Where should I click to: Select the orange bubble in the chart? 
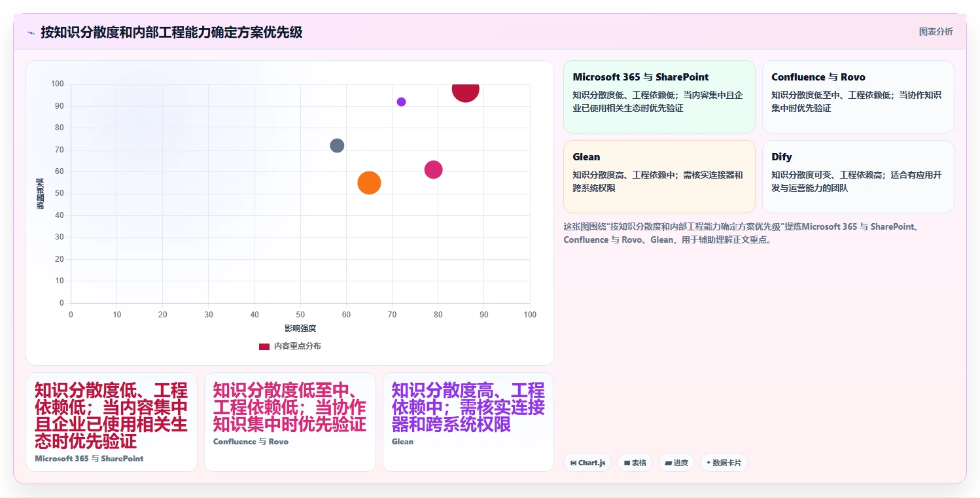tap(369, 183)
